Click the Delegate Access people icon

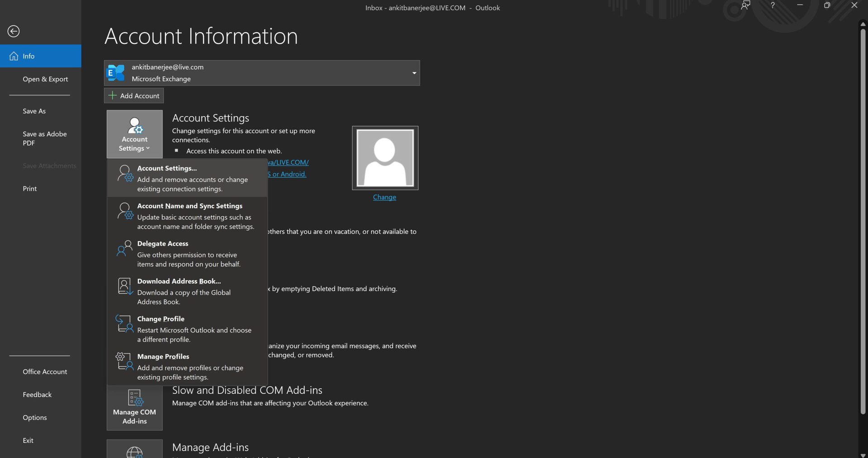click(125, 248)
